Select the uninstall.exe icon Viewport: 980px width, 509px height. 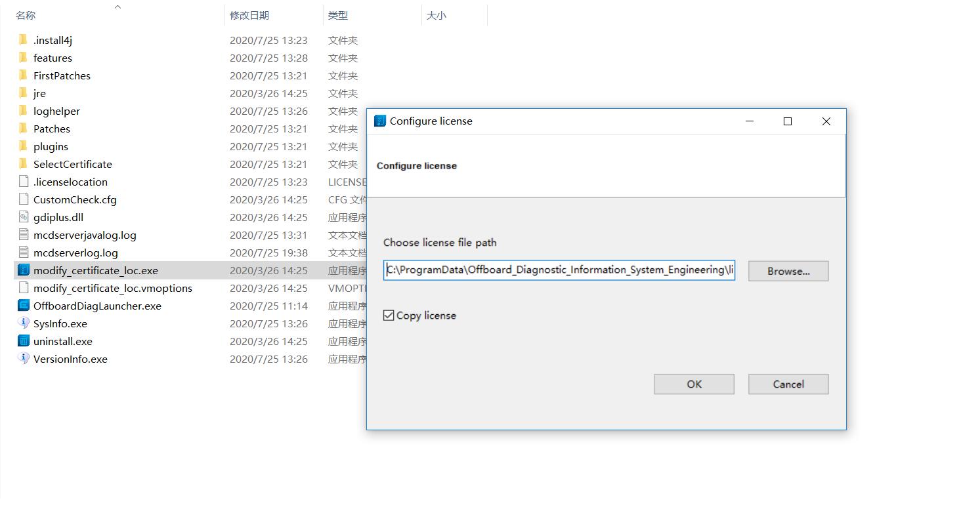pos(24,341)
